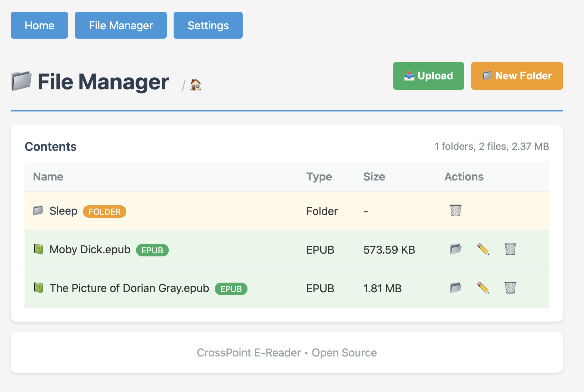Click the green book icon for Moby Dick
584x392 pixels.
pos(38,249)
